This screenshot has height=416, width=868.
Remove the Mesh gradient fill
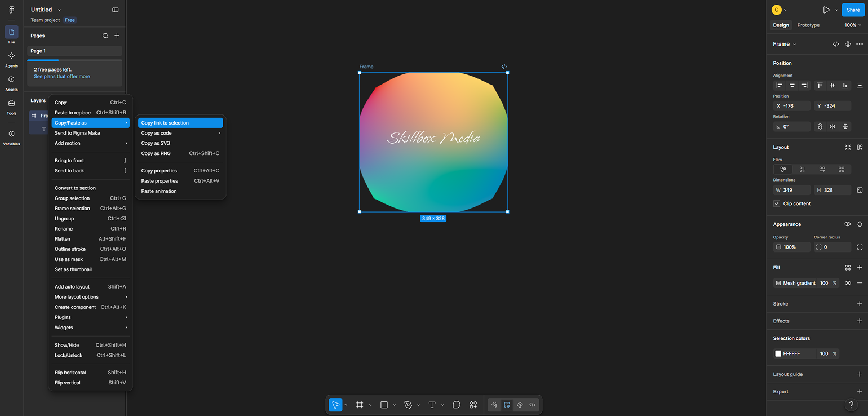860,283
